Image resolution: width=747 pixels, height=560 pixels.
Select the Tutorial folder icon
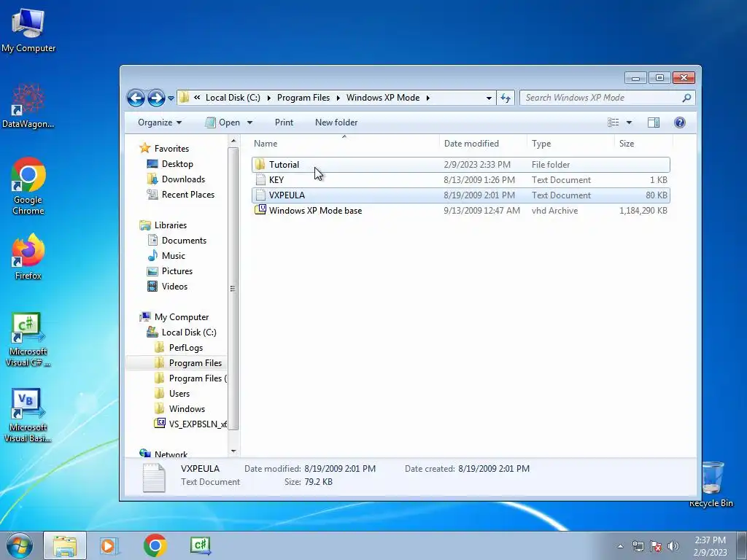tap(260, 165)
